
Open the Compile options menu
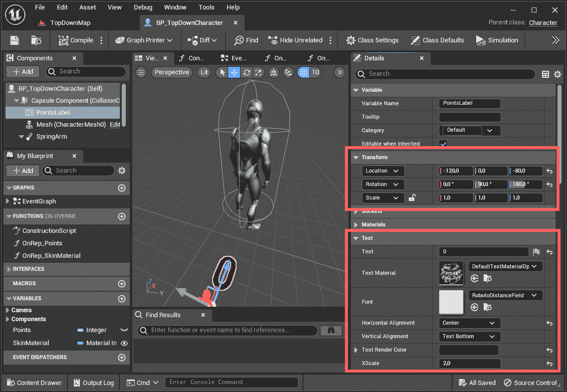(x=101, y=40)
